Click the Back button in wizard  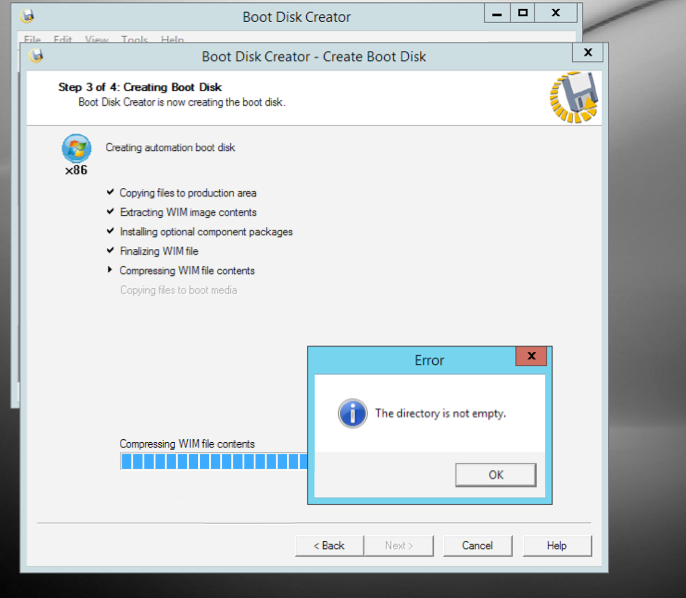tap(329, 546)
